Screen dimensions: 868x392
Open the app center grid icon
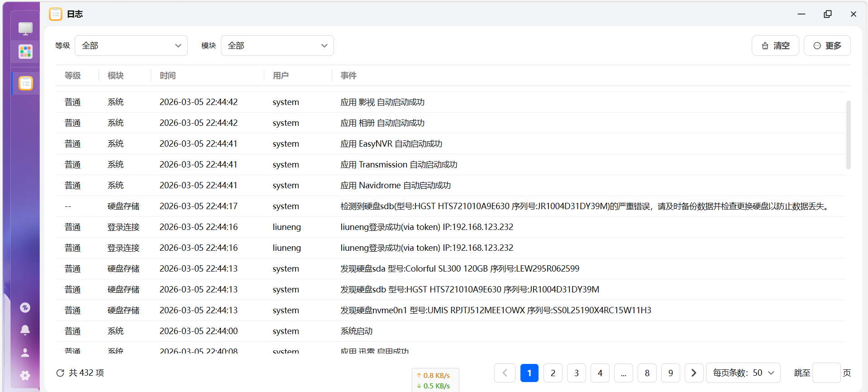point(25,52)
